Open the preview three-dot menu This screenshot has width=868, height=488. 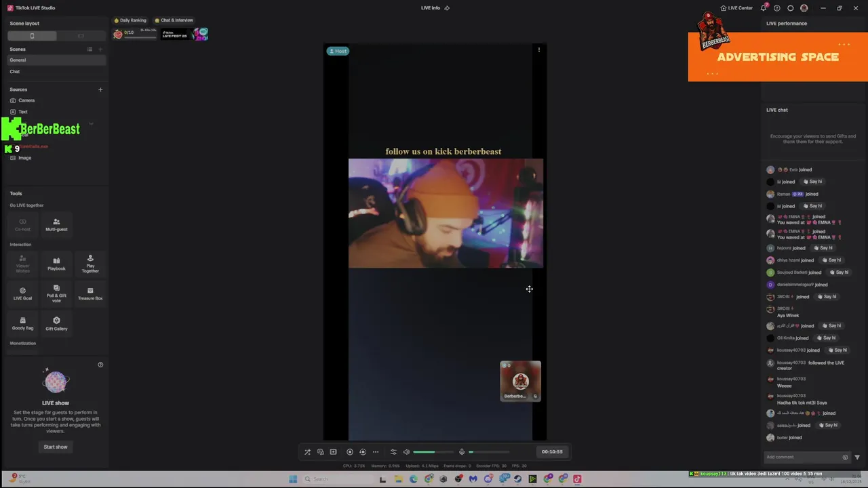(539, 49)
